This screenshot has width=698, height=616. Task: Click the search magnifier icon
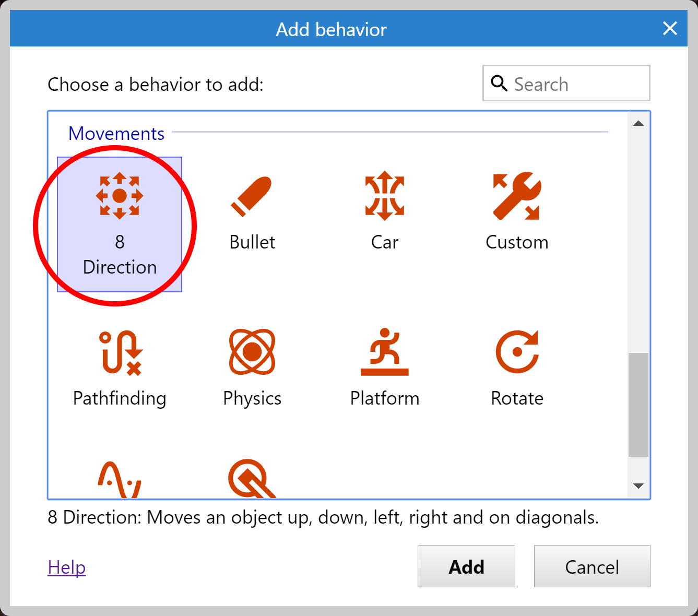pyautogui.click(x=499, y=83)
